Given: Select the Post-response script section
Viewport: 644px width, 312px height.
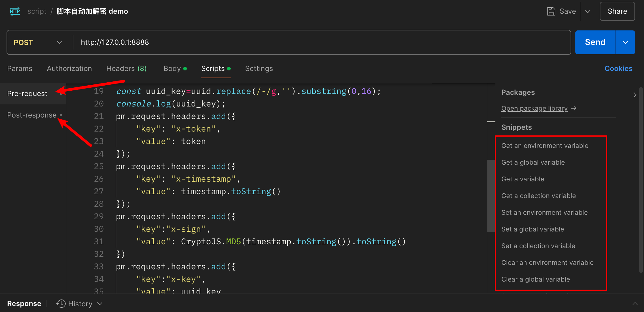Looking at the screenshot, I should 32,115.
